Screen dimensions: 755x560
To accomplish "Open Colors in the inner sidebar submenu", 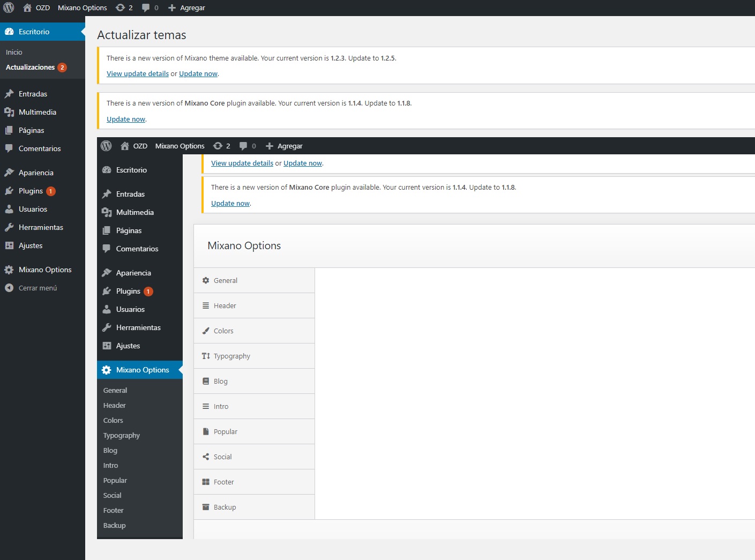I will coord(113,421).
